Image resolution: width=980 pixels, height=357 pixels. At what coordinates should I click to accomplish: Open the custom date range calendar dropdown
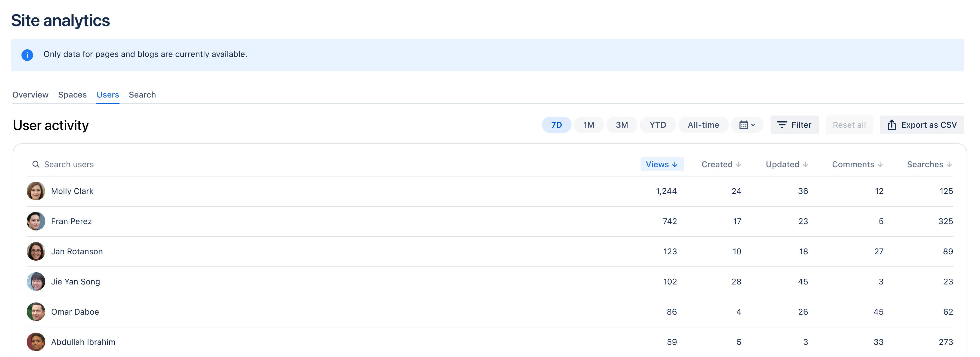pos(747,125)
